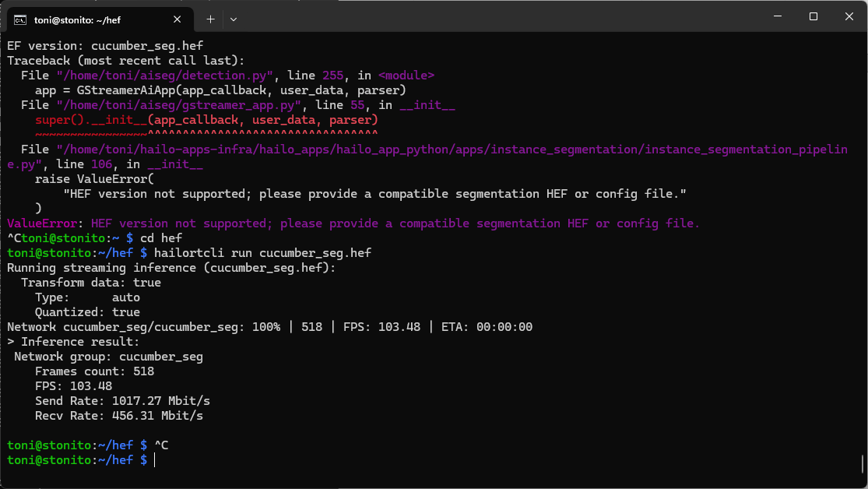Screen dimensions: 868x489
Task: Click the 'Recv Rate: 456.31 Mbit/s' line
Action: (x=118, y=416)
